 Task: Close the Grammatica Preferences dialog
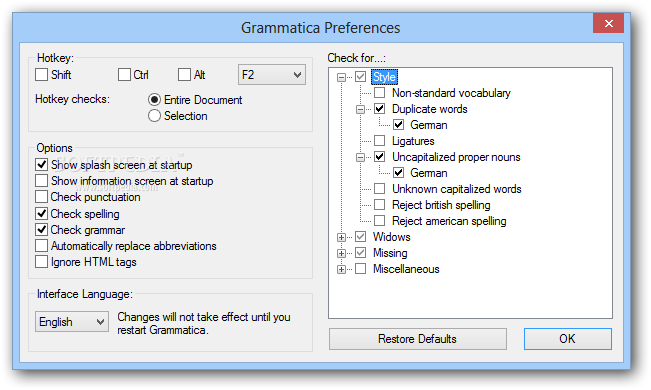608,23
